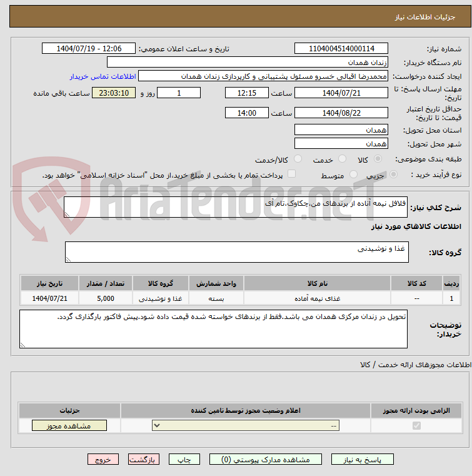Click the نام دستگاه خریدار field زندان همدان
This screenshot has width=472, height=476.
coord(248,63)
